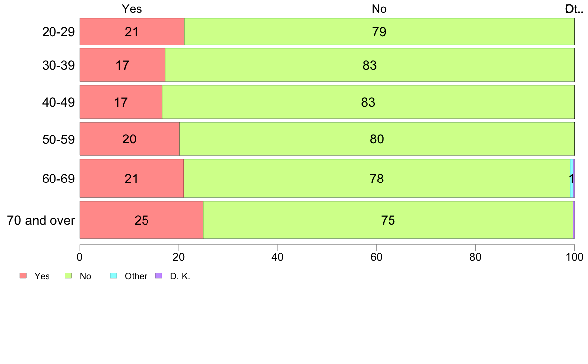Select the red Yes bar for 20-29
The image size is (588, 364).
(132, 32)
